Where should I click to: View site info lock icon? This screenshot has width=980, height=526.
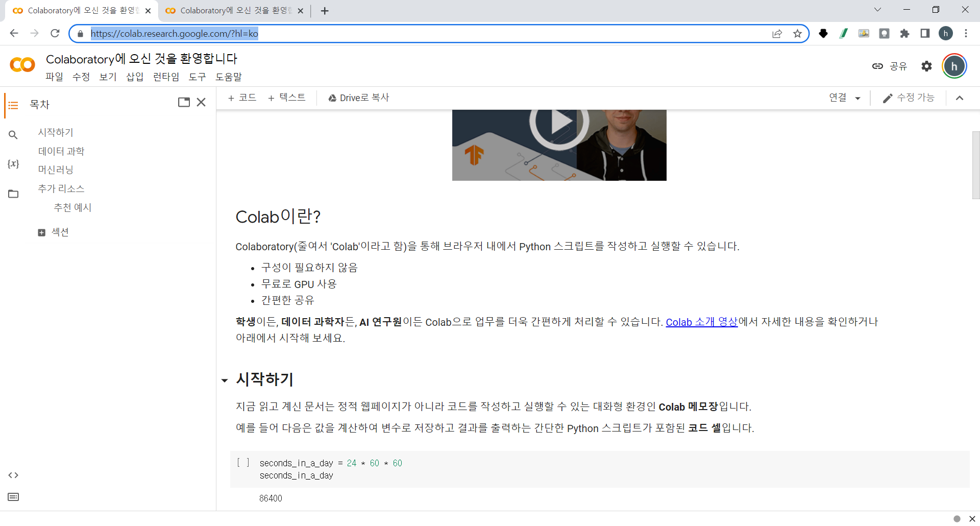80,34
